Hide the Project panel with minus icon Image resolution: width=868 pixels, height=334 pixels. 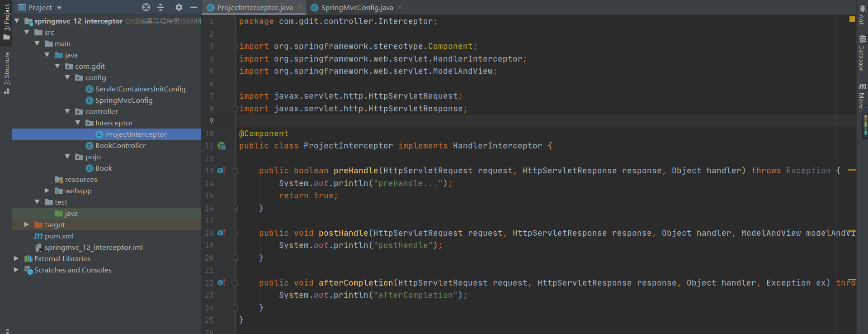click(194, 7)
